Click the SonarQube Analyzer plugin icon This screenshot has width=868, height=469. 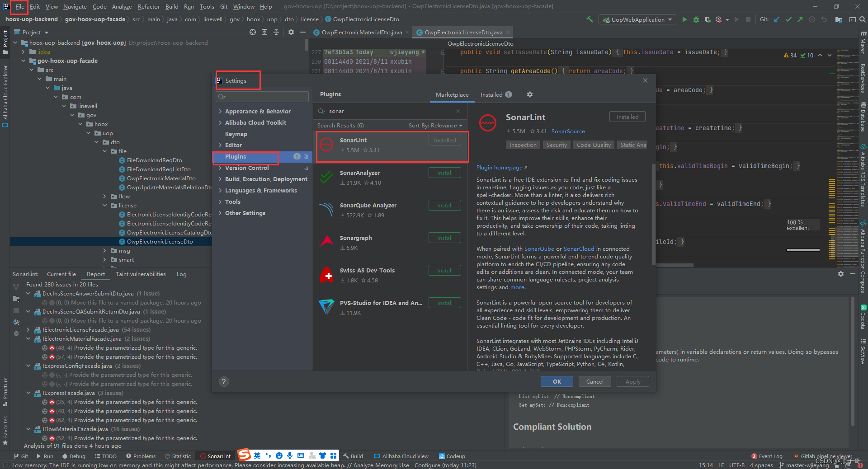[326, 210]
